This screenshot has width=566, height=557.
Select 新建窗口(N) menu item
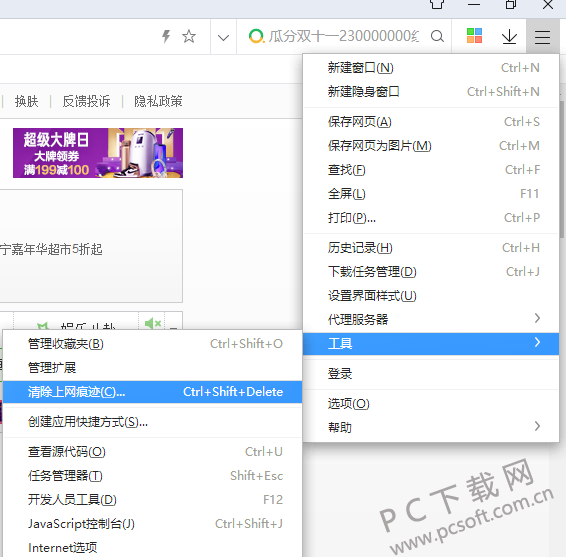click(x=431, y=68)
